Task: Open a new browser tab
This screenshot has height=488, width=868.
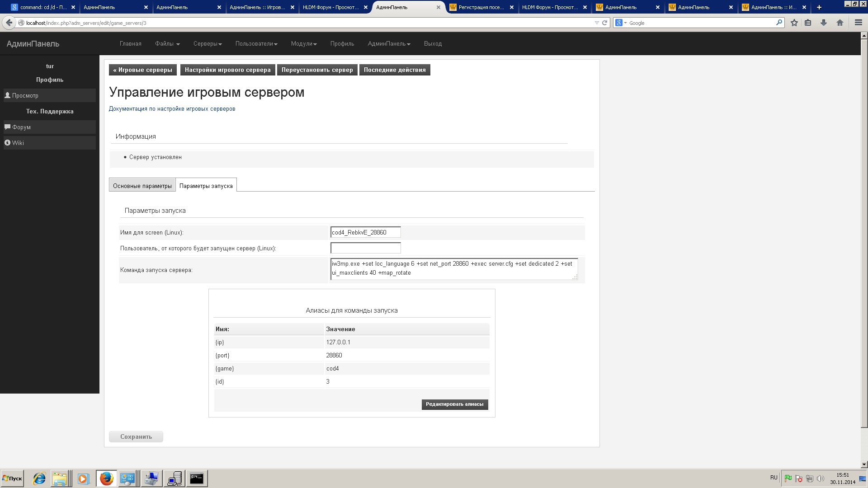Action: click(819, 7)
